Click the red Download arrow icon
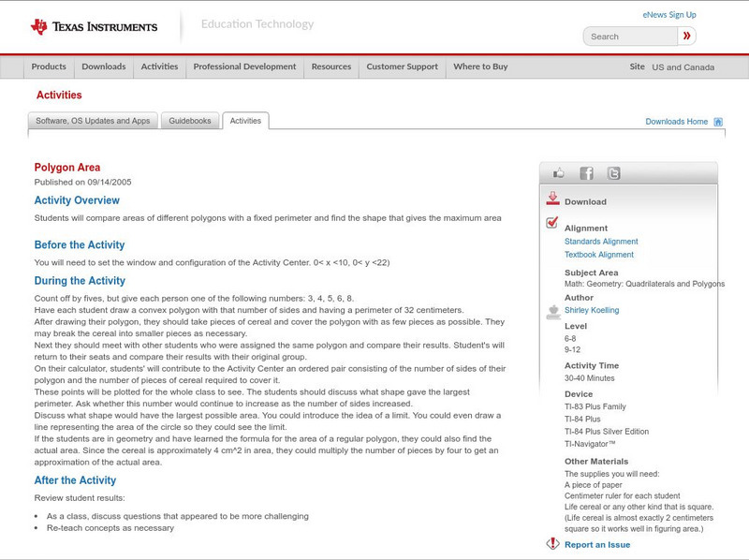749x560 pixels. [x=552, y=199]
